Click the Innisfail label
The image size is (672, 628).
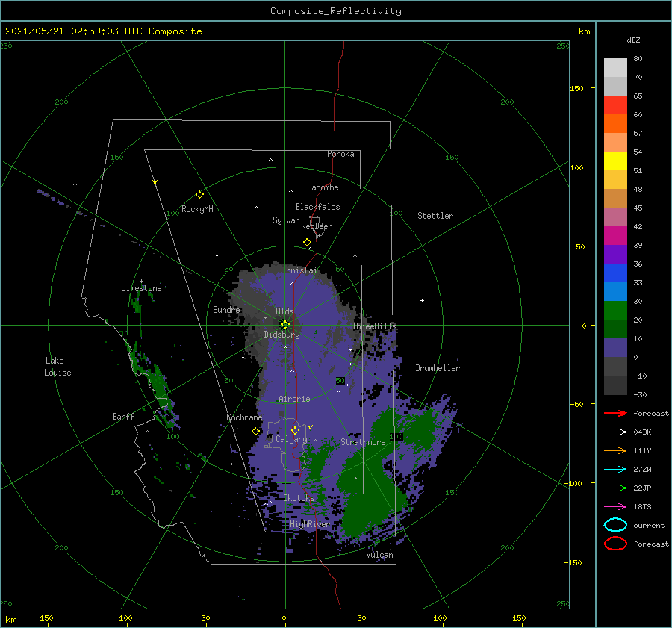tap(302, 270)
